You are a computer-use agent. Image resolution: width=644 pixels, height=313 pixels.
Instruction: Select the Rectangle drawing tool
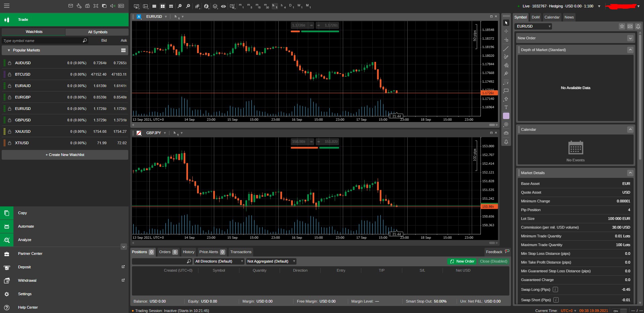[506, 91]
